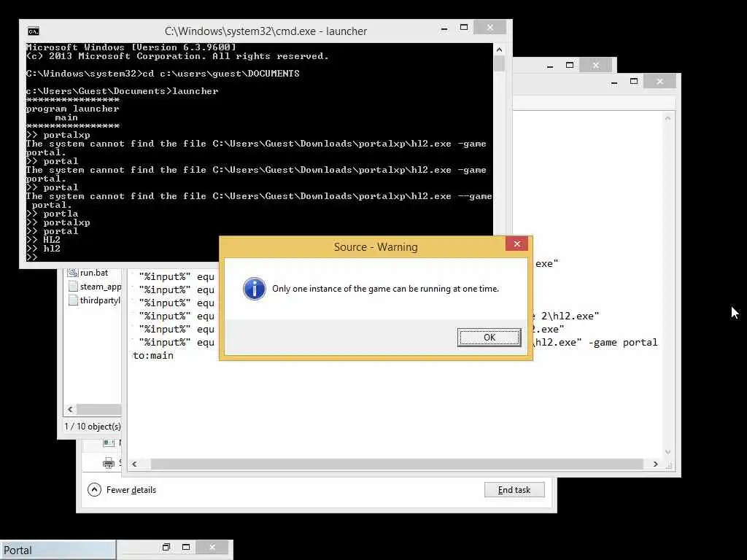Close the Portal window
Image resolution: width=747 pixels, height=560 pixels.
click(212, 547)
